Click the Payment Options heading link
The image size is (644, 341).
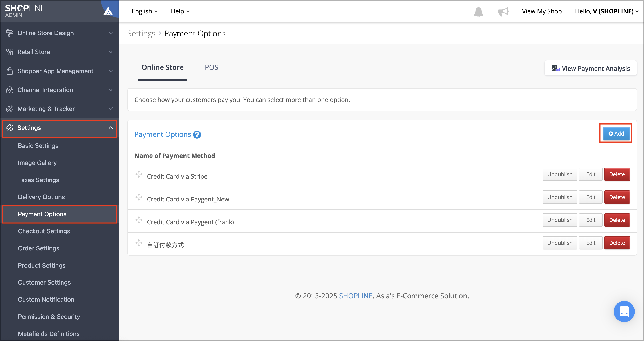click(x=163, y=134)
